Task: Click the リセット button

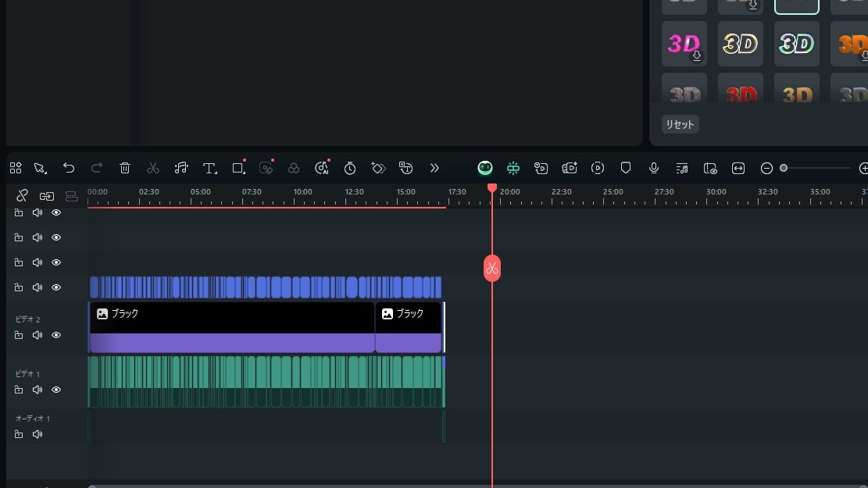Action: tap(680, 124)
